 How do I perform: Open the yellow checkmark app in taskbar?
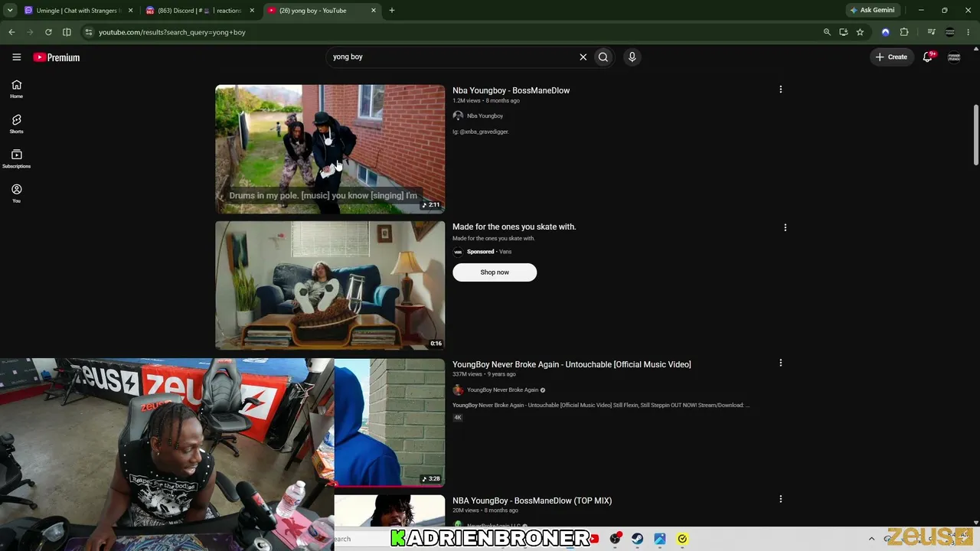(x=682, y=539)
